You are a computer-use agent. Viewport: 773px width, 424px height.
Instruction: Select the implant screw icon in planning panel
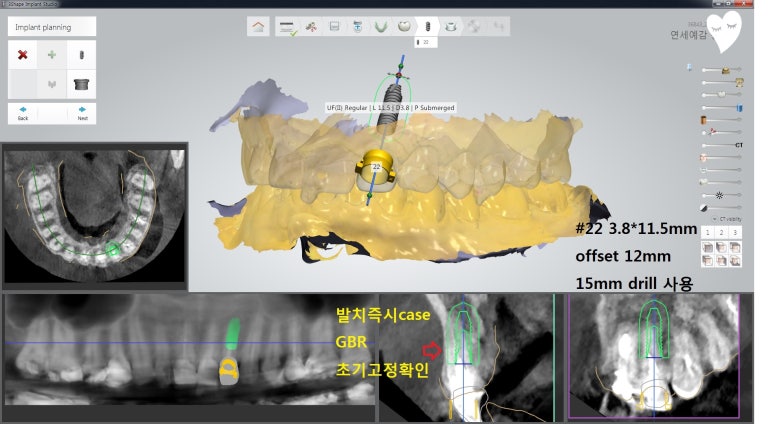click(82, 55)
